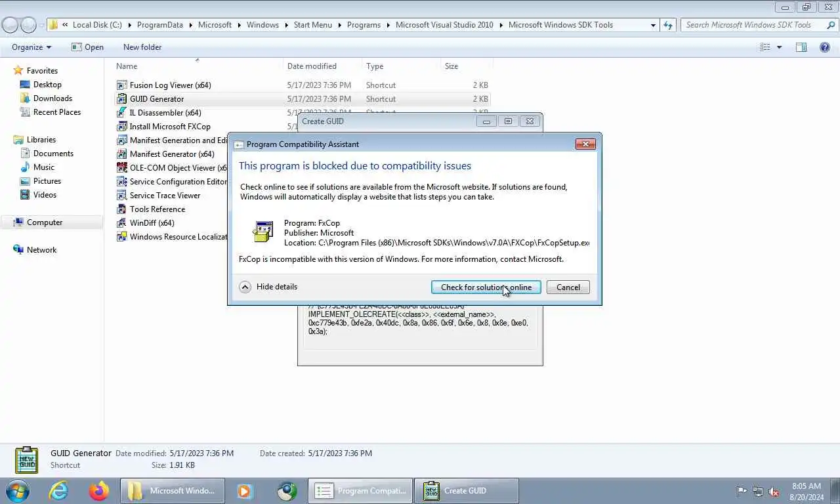Select Videos library in sidebar
840x504 pixels.
[45, 195]
